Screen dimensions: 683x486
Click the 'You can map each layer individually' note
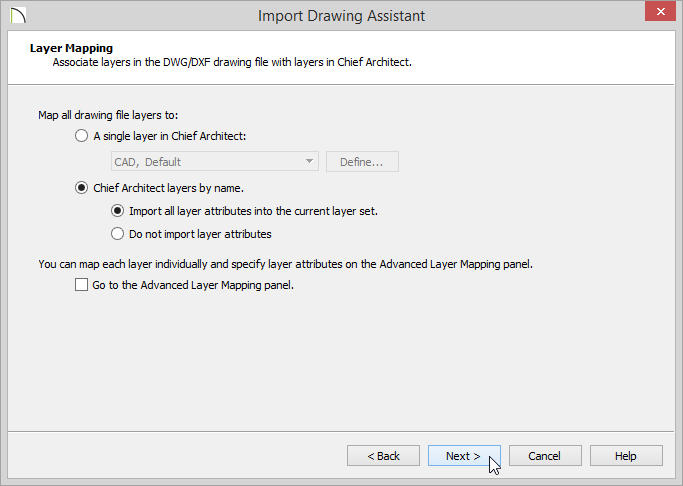tap(285, 264)
